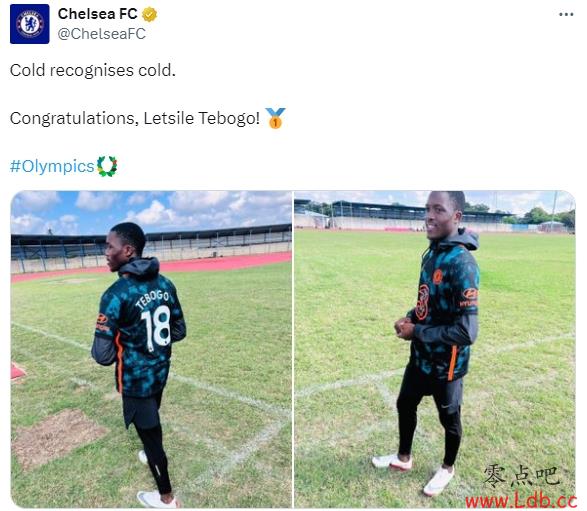Click the 'Congratulations, Letsile Tebogo!' line
The height and width of the screenshot is (511, 587).
(135, 118)
